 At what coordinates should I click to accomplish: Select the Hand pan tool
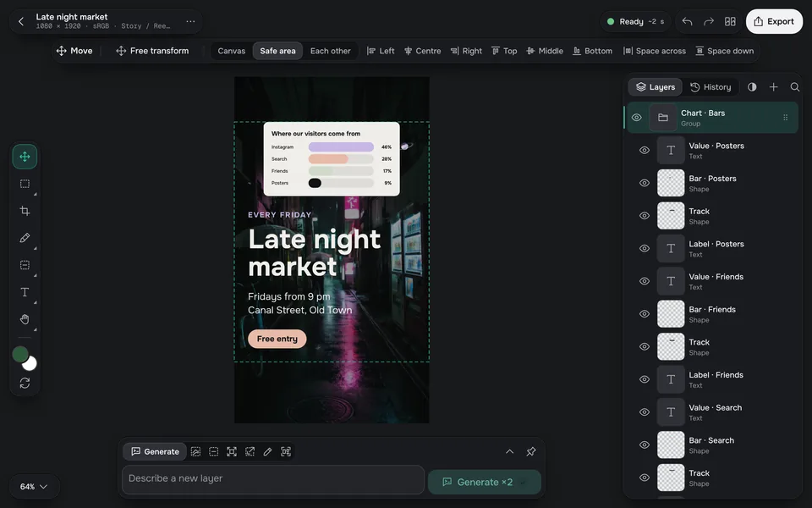[x=25, y=319]
